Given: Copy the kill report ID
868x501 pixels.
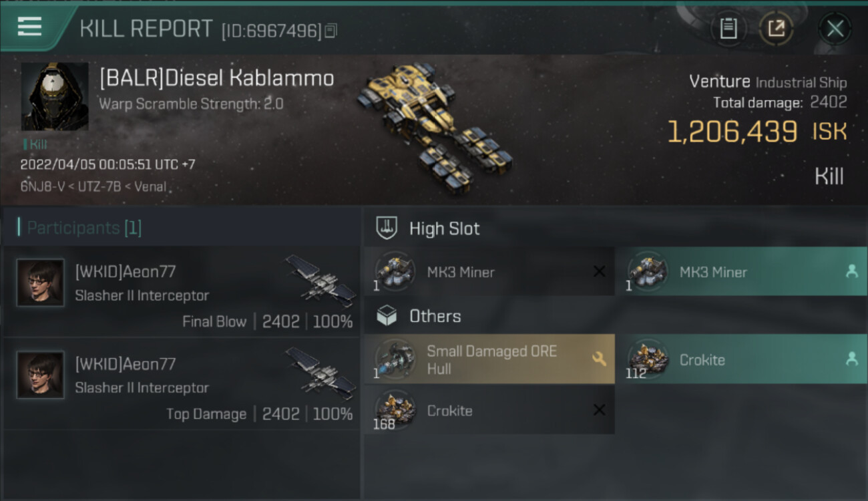Looking at the screenshot, I should click(331, 30).
